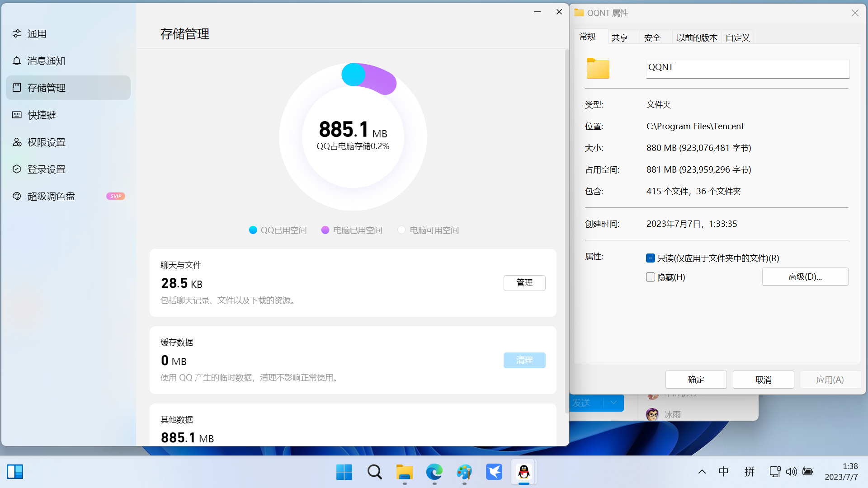Click the QQNT folder icon in properties
Viewport: 868px width, 488px height.
[598, 68]
